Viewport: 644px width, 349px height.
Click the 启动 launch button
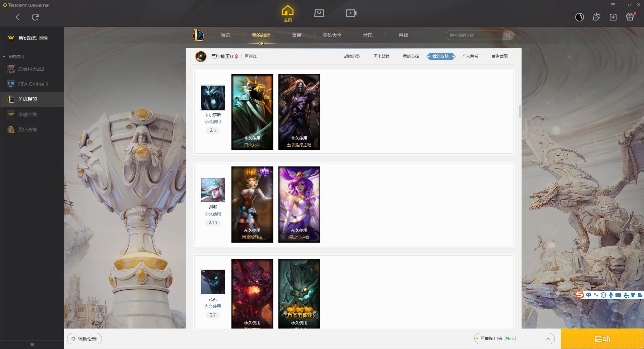tap(602, 339)
